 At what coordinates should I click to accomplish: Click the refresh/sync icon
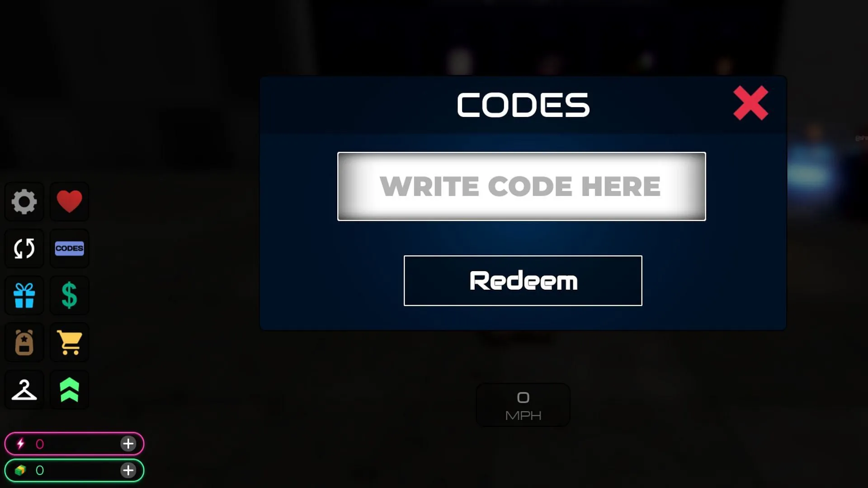click(24, 248)
